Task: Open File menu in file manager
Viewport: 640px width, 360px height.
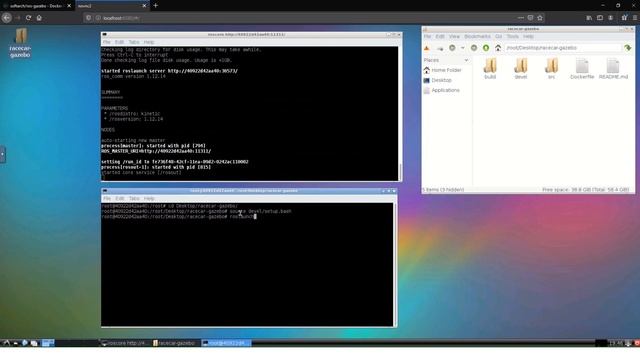Action: (x=427, y=36)
